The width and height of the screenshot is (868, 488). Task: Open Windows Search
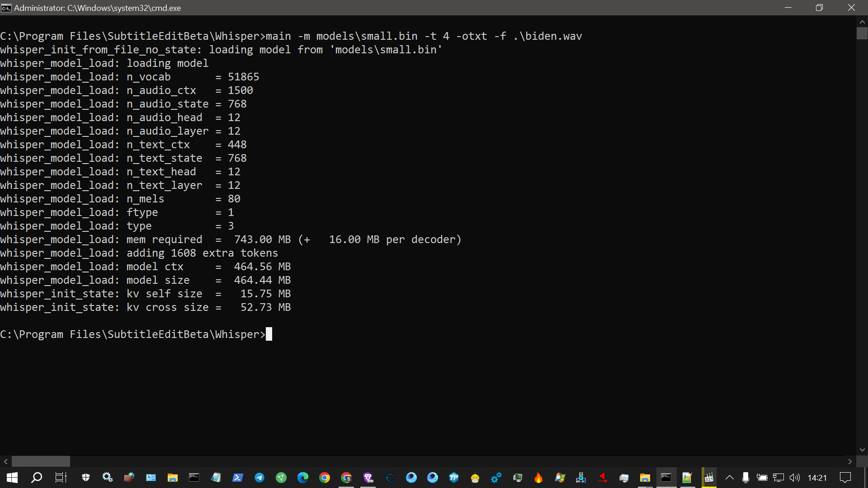36,478
